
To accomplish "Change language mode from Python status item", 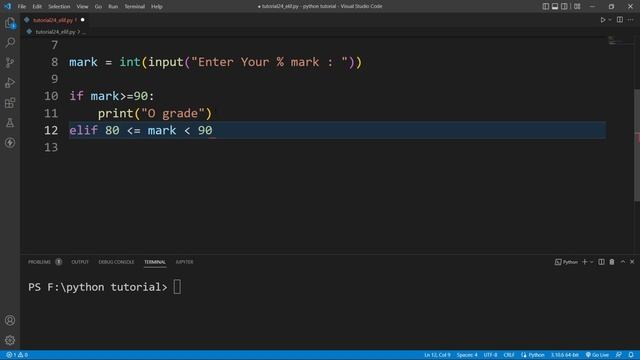I will 533,355.
